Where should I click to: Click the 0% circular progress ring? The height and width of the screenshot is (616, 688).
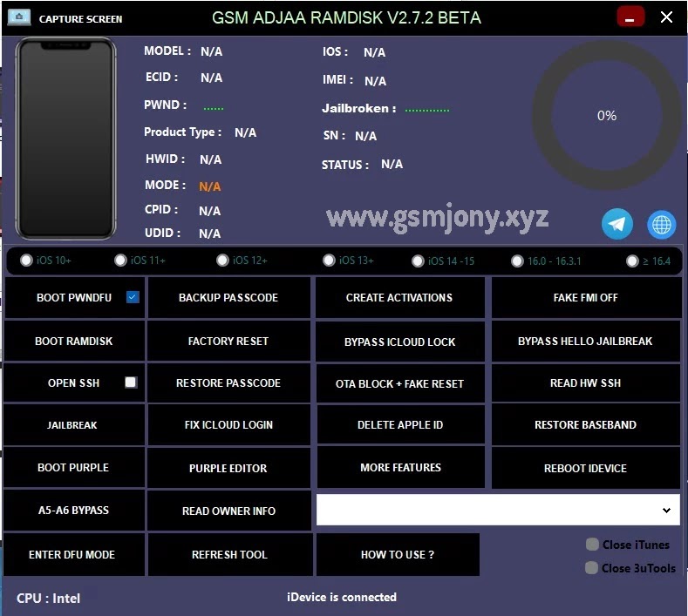pos(607,115)
